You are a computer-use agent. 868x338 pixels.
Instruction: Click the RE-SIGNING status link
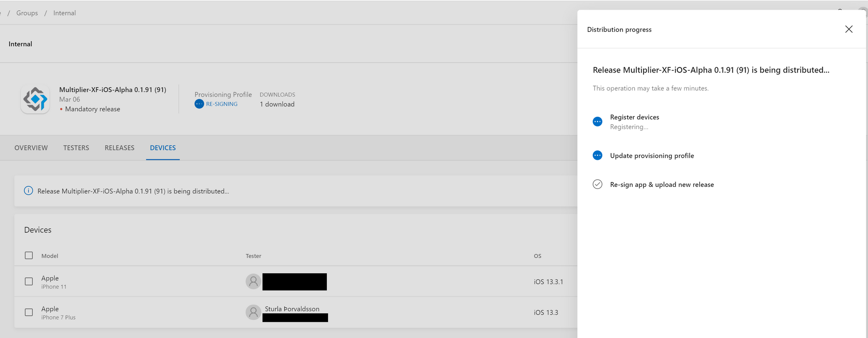pos(222,104)
